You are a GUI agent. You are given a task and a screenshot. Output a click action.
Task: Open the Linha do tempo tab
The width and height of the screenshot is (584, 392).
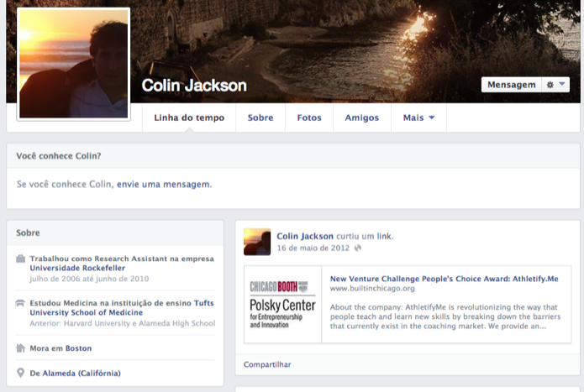click(x=189, y=118)
